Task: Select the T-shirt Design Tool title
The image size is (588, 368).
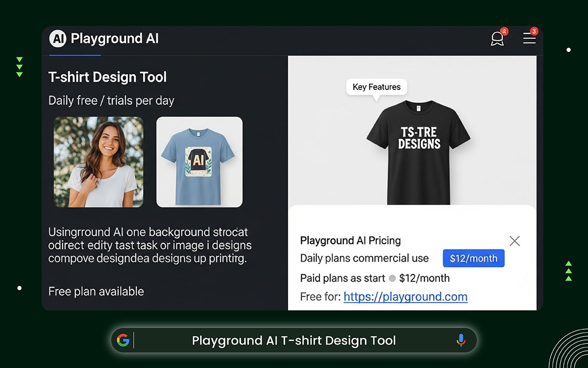Action: coord(107,77)
